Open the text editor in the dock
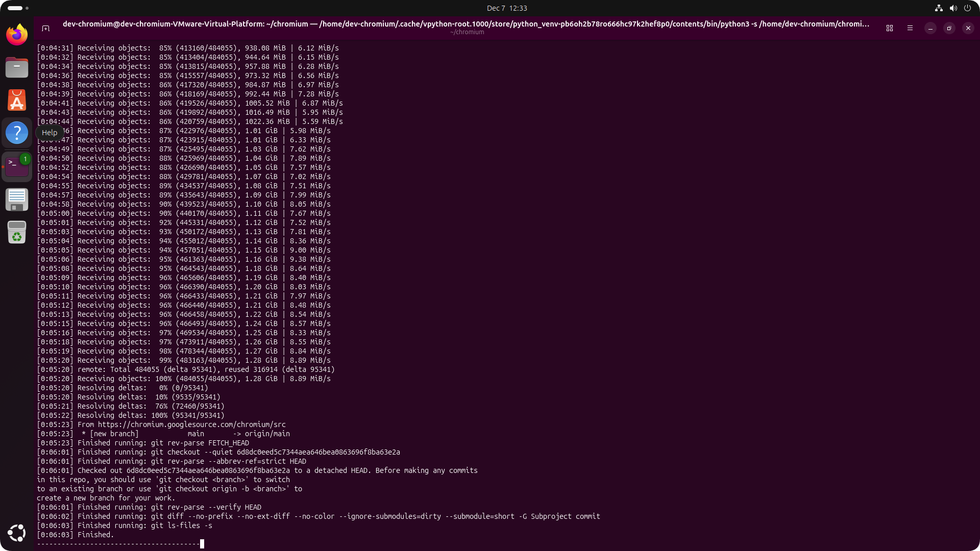 point(17,199)
